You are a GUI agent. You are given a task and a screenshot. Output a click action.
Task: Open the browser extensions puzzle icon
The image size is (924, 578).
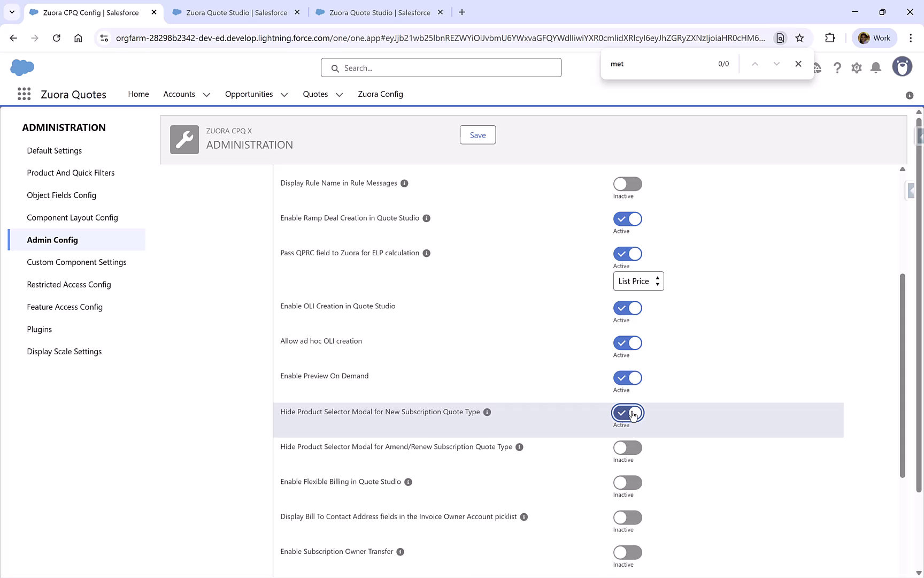(830, 38)
